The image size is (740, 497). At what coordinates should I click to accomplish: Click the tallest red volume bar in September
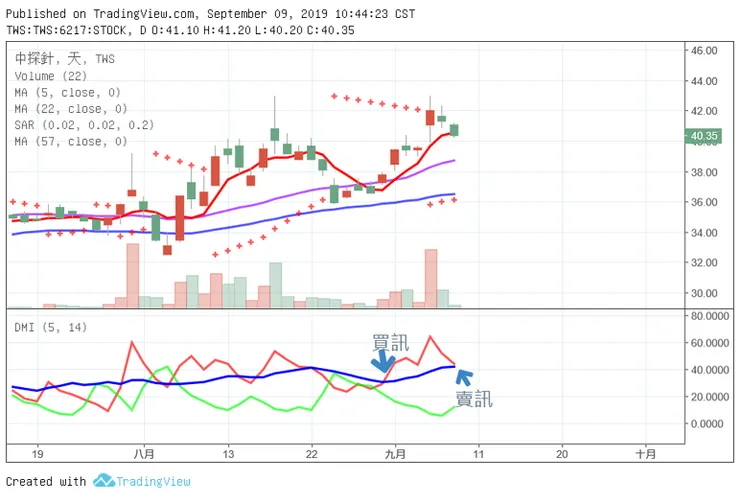coord(430,278)
